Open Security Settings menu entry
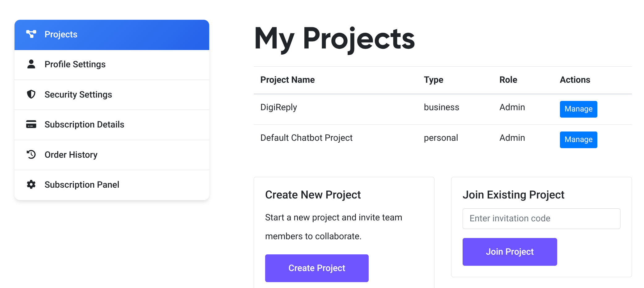This screenshot has height=288, width=644. tap(112, 95)
